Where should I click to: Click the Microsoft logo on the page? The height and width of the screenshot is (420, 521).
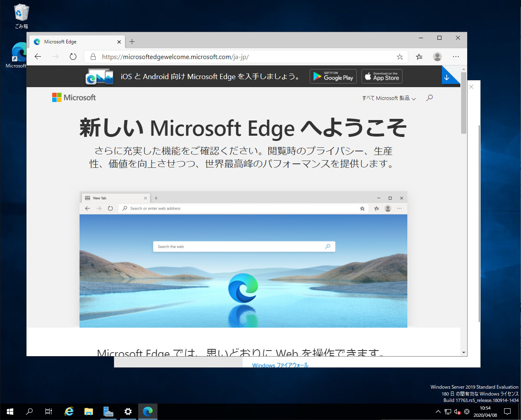tap(74, 98)
